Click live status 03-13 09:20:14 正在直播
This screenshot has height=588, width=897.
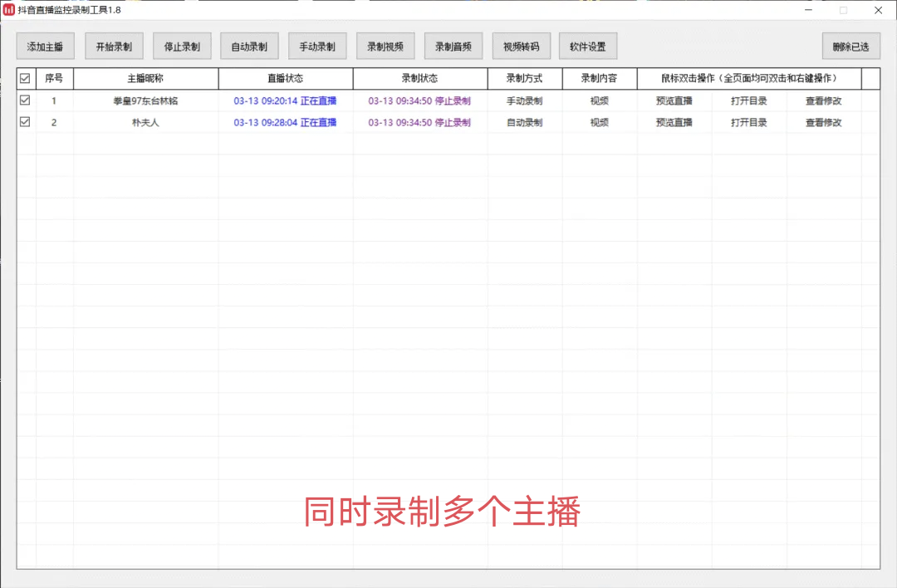(285, 100)
